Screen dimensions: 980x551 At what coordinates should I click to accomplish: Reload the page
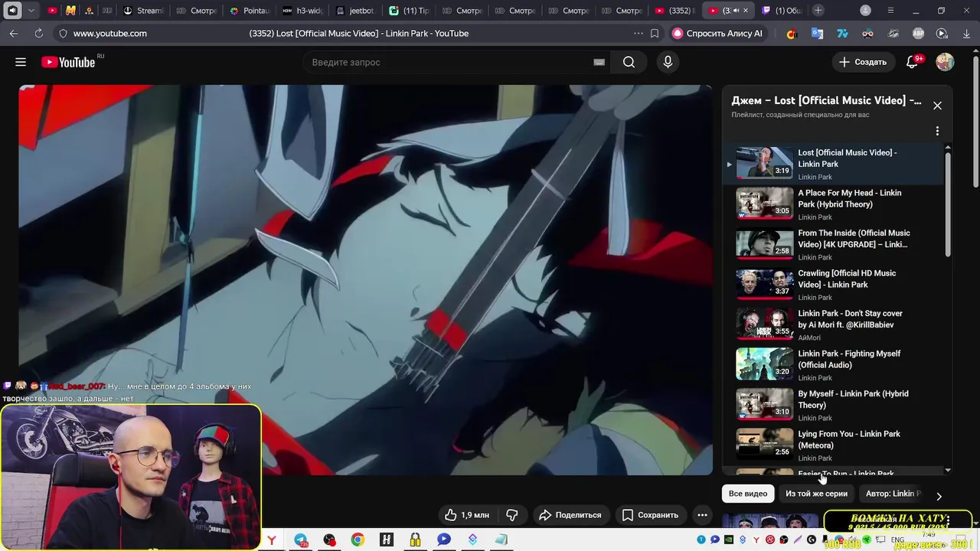[x=38, y=33]
